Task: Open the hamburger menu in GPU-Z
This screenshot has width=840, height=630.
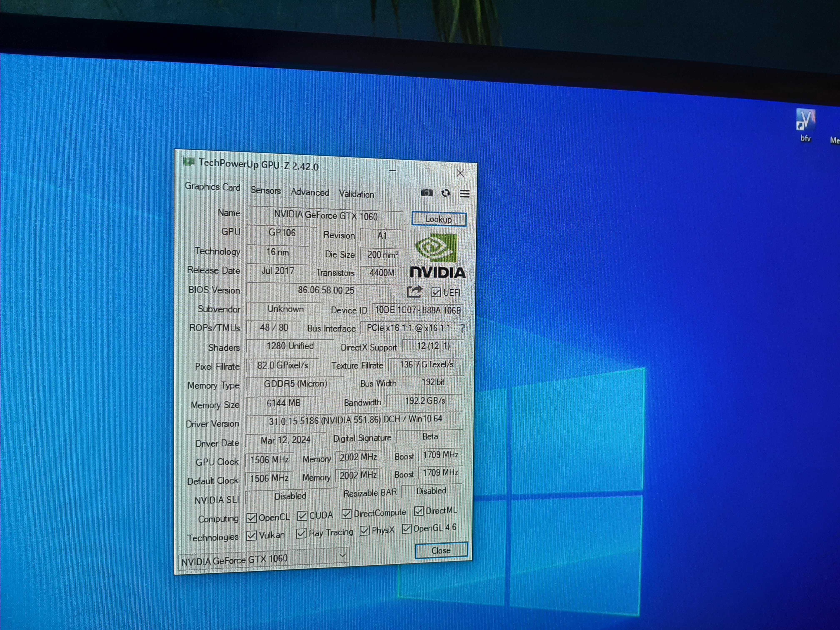Action: [464, 194]
